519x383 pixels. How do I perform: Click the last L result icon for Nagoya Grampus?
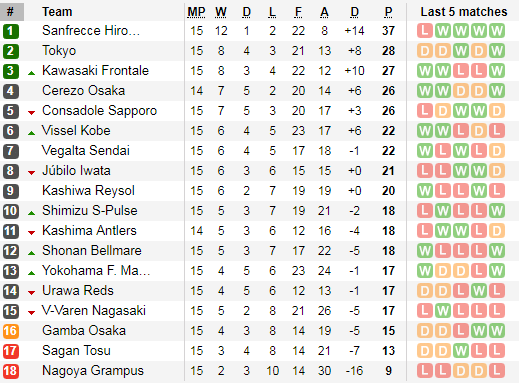tap(497, 371)
